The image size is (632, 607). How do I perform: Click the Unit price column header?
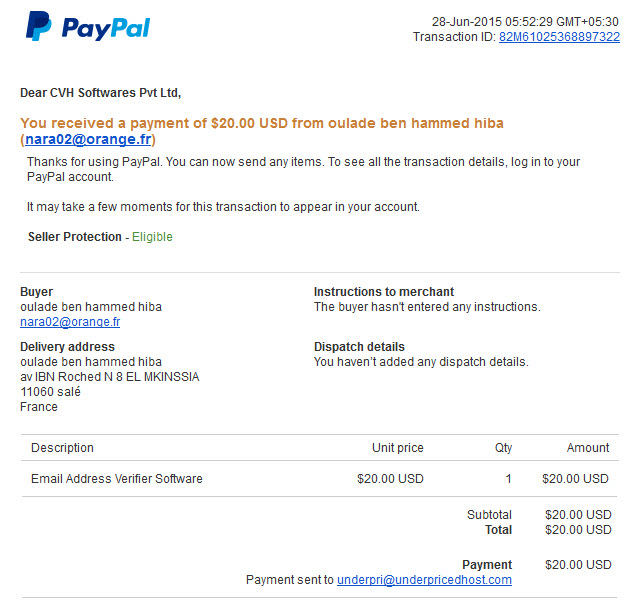point(397,447)
